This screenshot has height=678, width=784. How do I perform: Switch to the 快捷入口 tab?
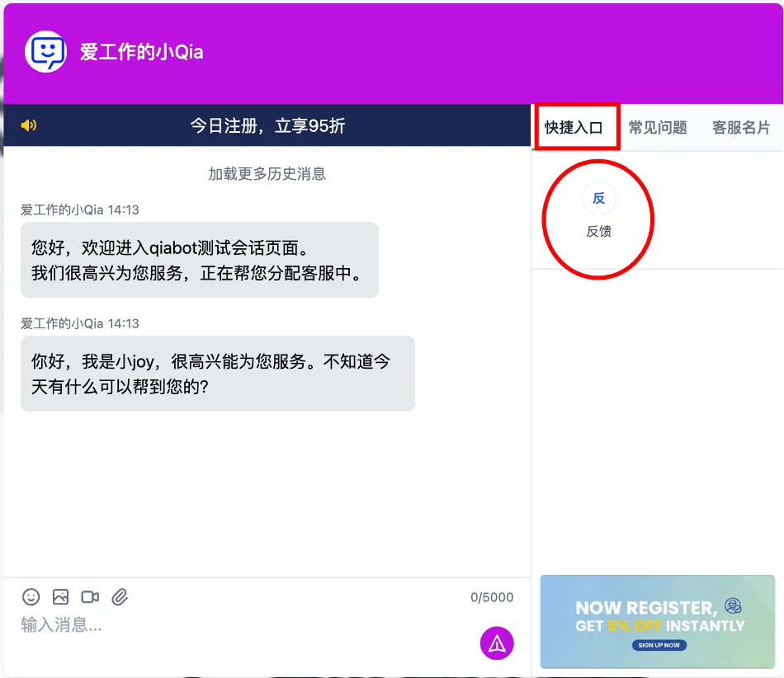tap(574, 128)
